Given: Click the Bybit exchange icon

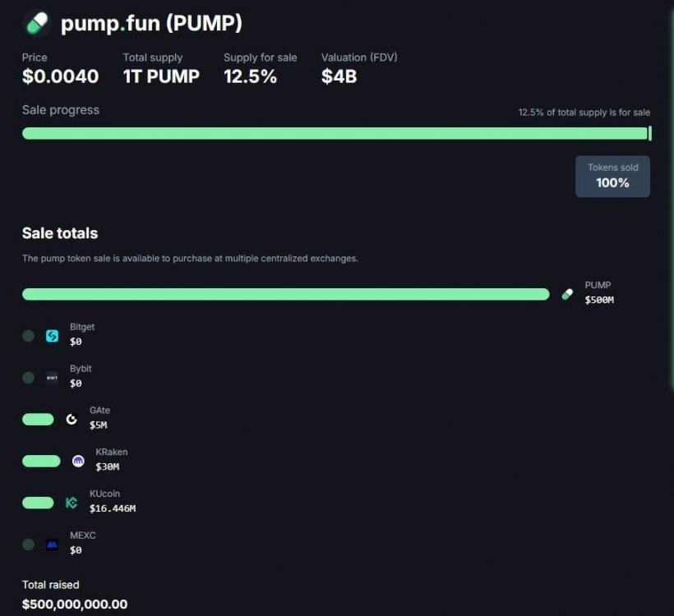Looking at the screenshot, I should [52, 378].
